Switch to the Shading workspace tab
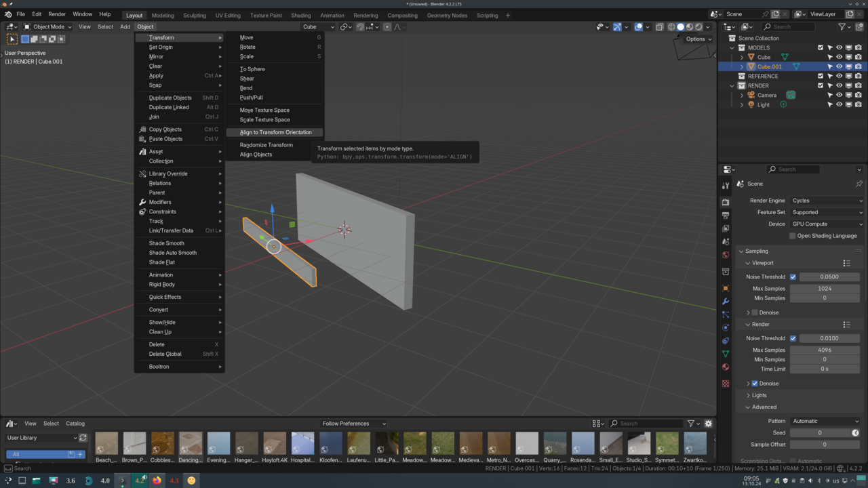The width and height of the screenshot is (868, 488). (301, 15)
